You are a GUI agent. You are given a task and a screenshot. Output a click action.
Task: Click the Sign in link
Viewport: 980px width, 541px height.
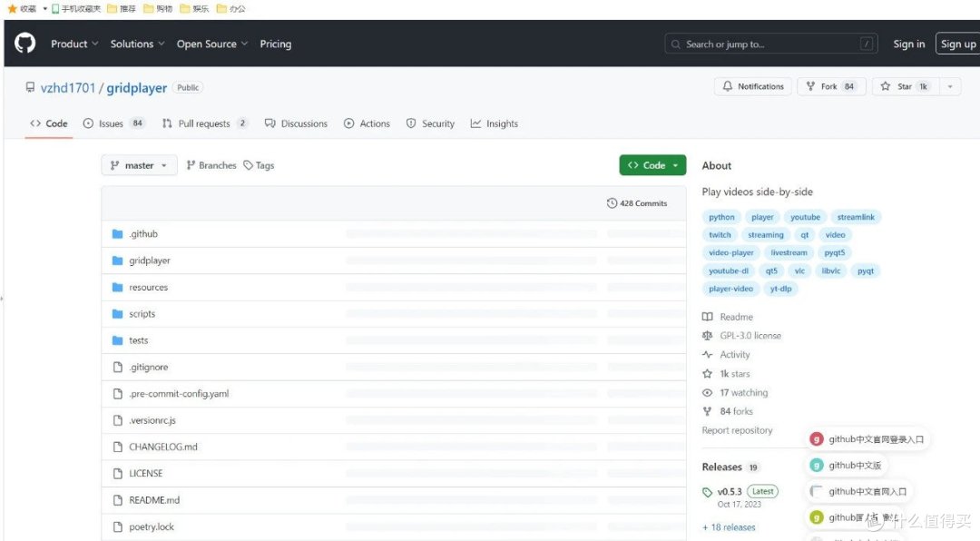tap(908, 44)
